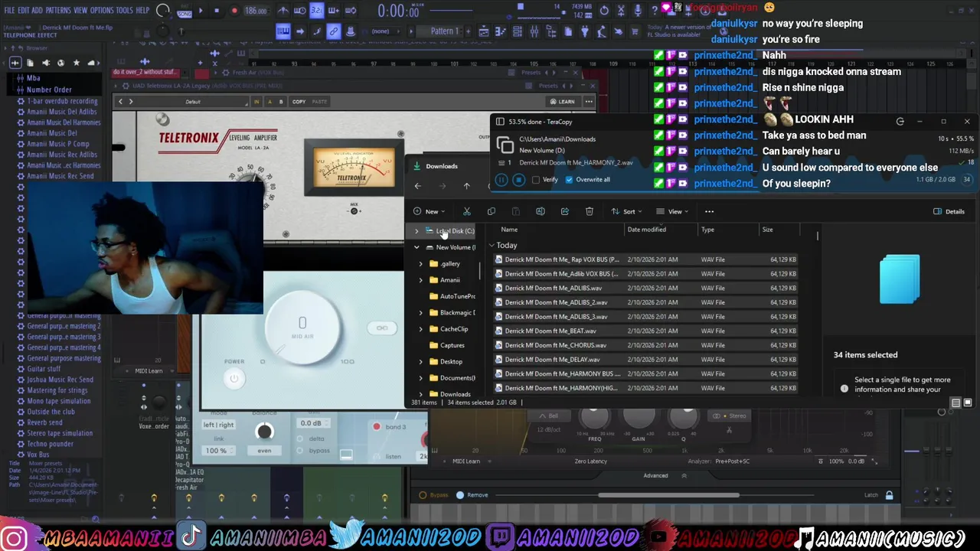Open the See more (...) menu in Explorer
The height and width of the screenshot is (551, 980).
tap(709, 211)
